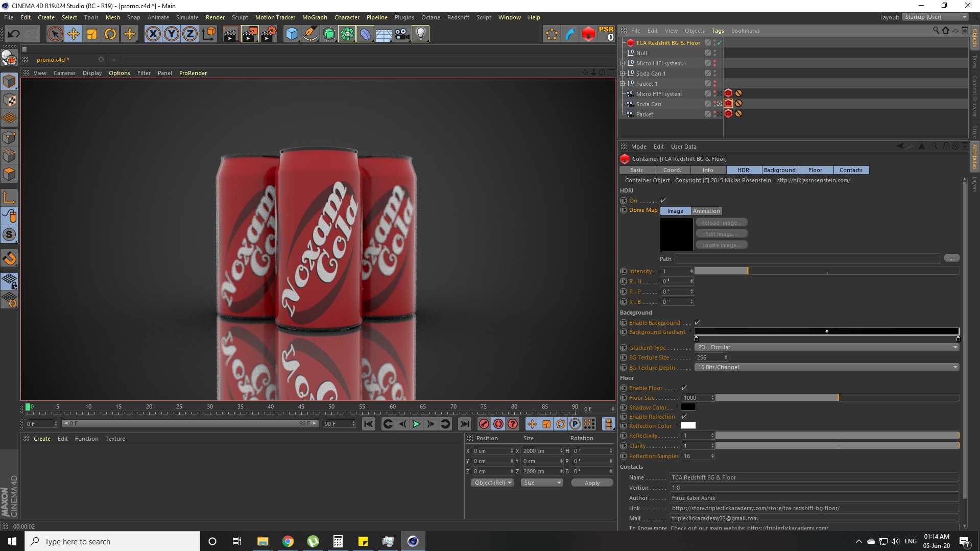Select the Scale tool
980x551 pixels.
tap(92, 34)
